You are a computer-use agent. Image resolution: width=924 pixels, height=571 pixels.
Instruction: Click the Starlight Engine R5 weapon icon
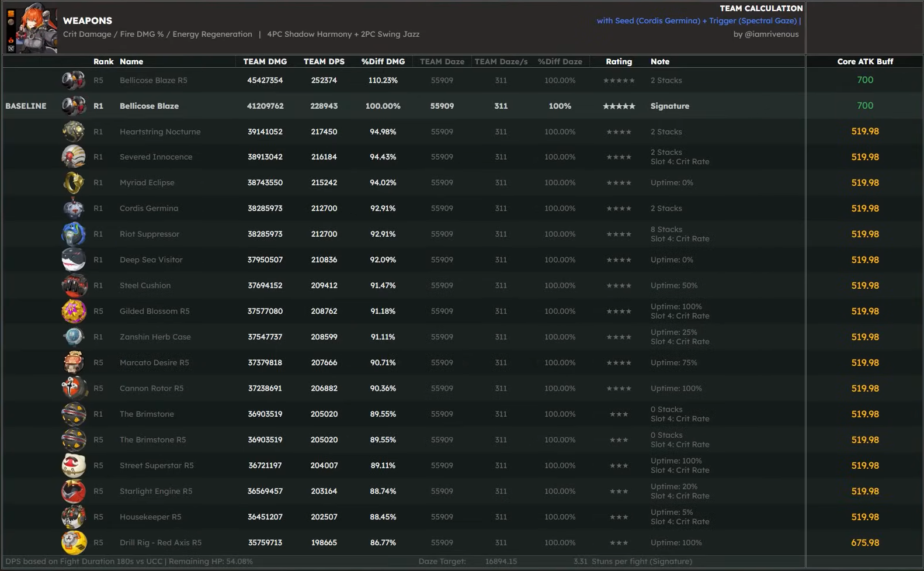click(74, 491)
